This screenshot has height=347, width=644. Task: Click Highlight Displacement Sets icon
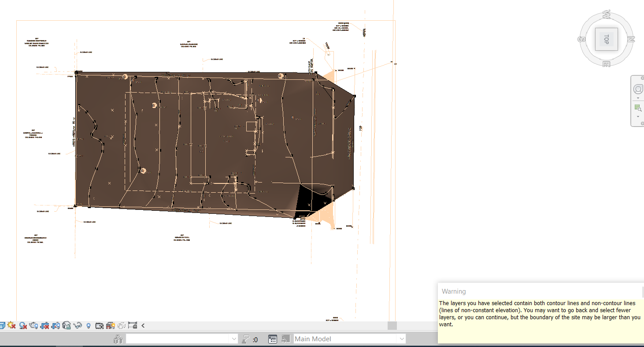[122, 326]
